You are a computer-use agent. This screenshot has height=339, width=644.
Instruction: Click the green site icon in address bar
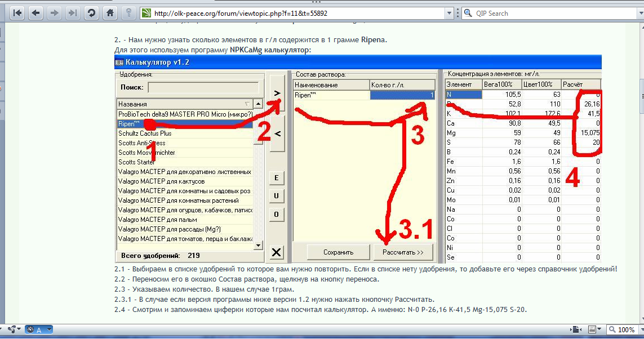point(146,13)
